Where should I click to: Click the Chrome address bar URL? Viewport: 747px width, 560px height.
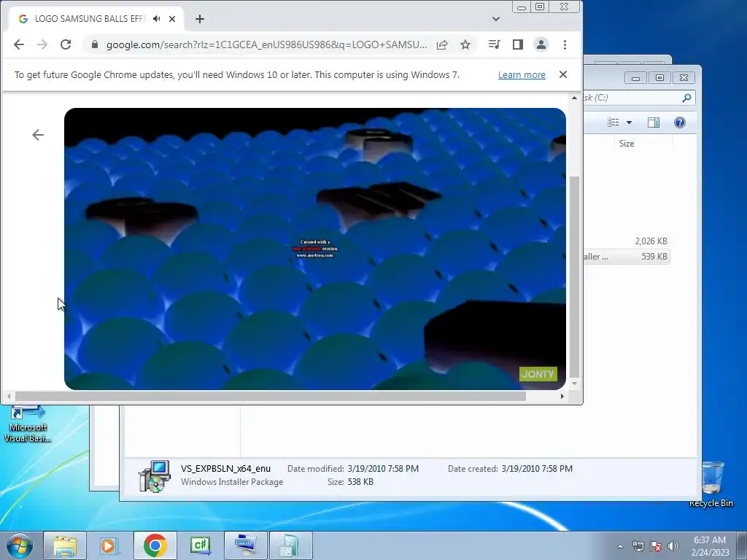click(267, 44)
